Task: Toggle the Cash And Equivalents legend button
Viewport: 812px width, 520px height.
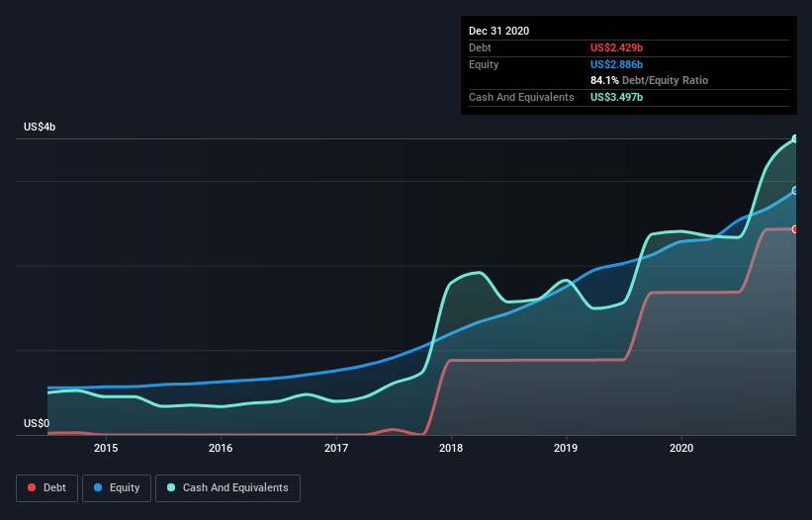Action: click(x=227, y=488)
